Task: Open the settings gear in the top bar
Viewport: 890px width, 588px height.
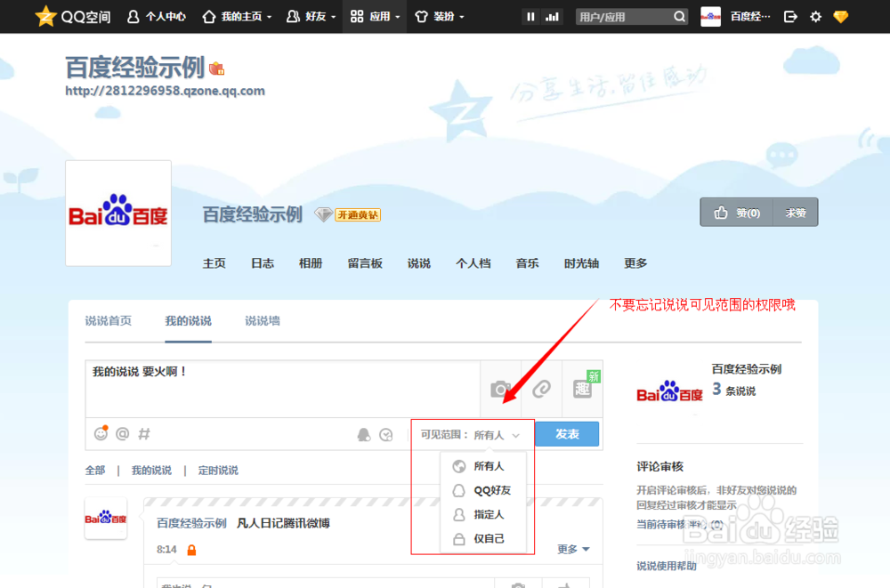Action: point(815,16)
